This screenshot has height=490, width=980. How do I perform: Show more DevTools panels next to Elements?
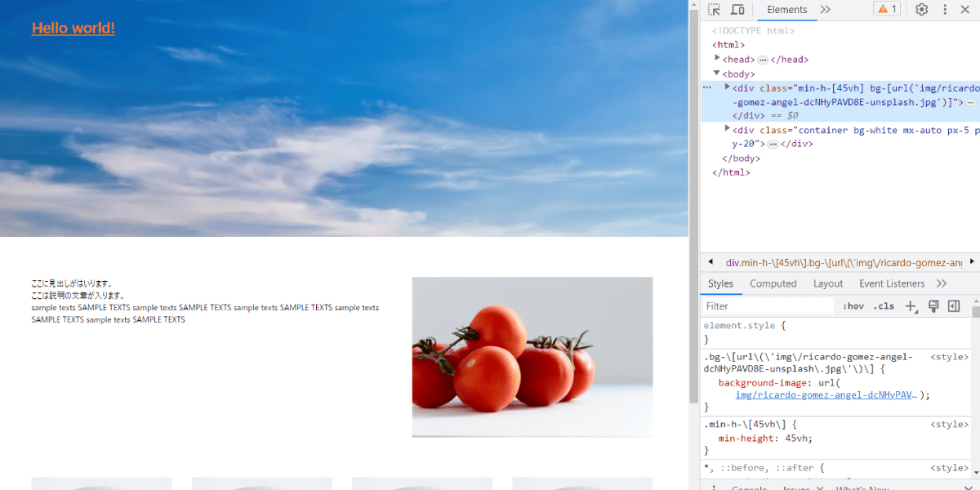click(x=826, y=10)
